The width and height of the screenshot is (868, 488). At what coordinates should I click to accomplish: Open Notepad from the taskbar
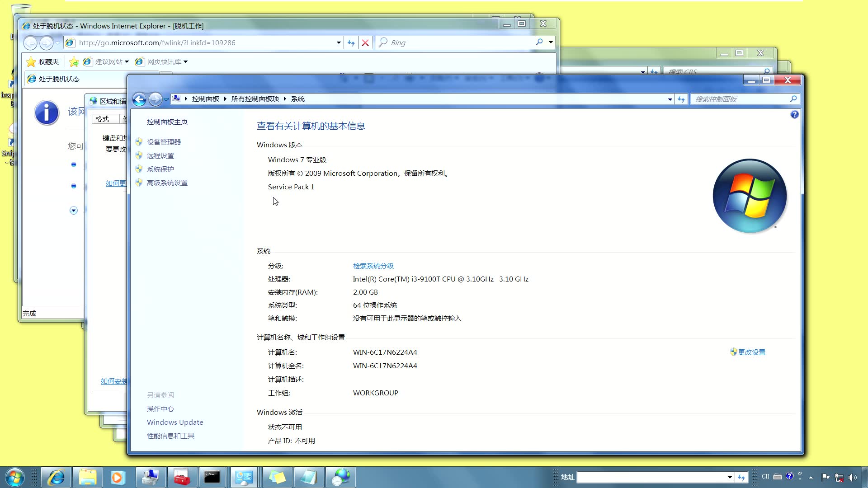tap(309, 477)
